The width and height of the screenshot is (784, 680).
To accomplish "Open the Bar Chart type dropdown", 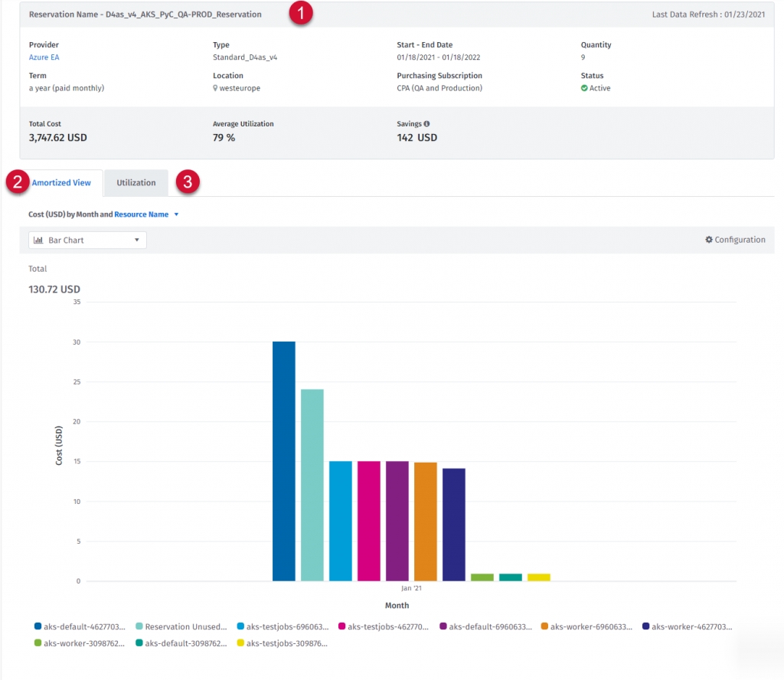I will tap(87, 240).
